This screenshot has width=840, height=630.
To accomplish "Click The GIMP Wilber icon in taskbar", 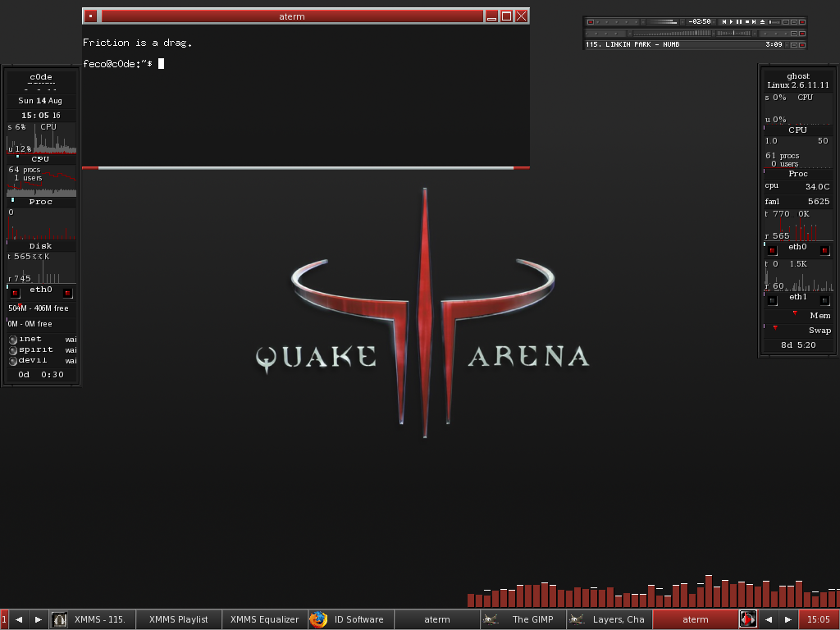I will click(x=491, y=619).
